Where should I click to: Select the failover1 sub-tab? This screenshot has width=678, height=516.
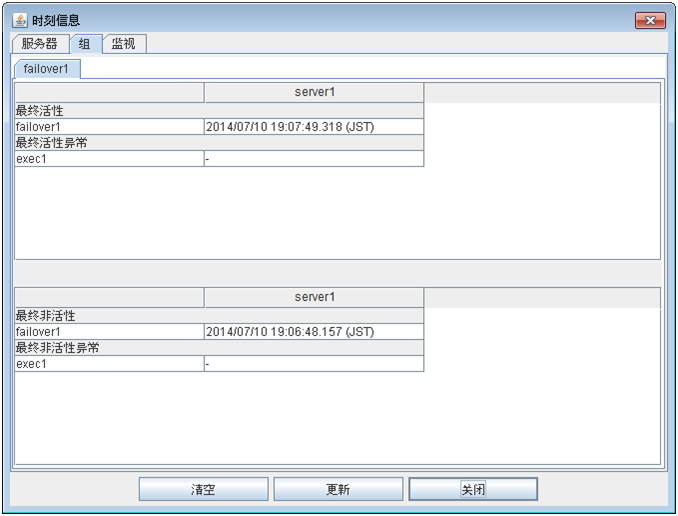pos(46,69)
